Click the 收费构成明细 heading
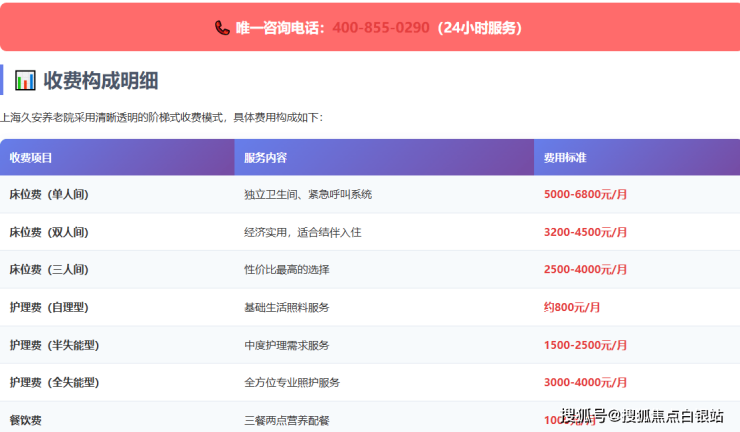The width and height of the screenshot is (740, 432). [x=100, y=80]
